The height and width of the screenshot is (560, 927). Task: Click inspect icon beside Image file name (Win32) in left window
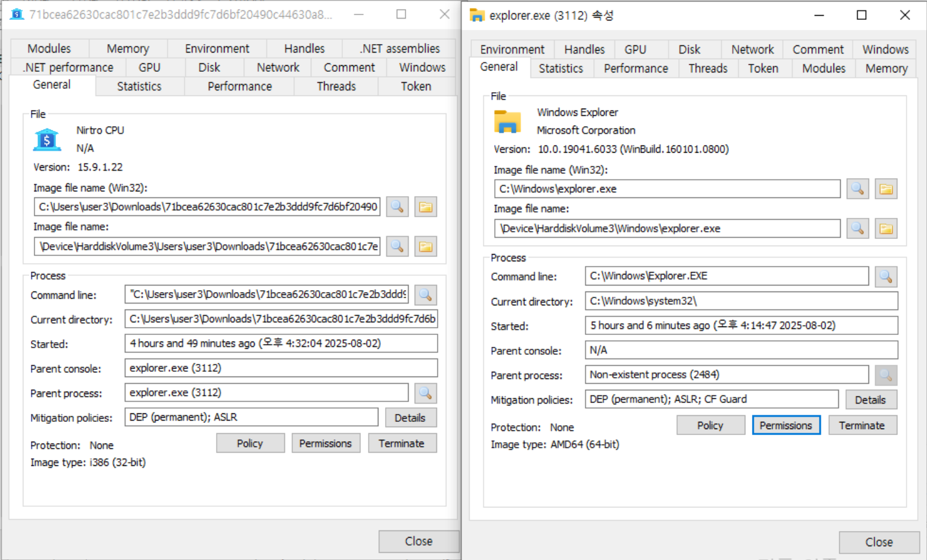tap(397, 207)
